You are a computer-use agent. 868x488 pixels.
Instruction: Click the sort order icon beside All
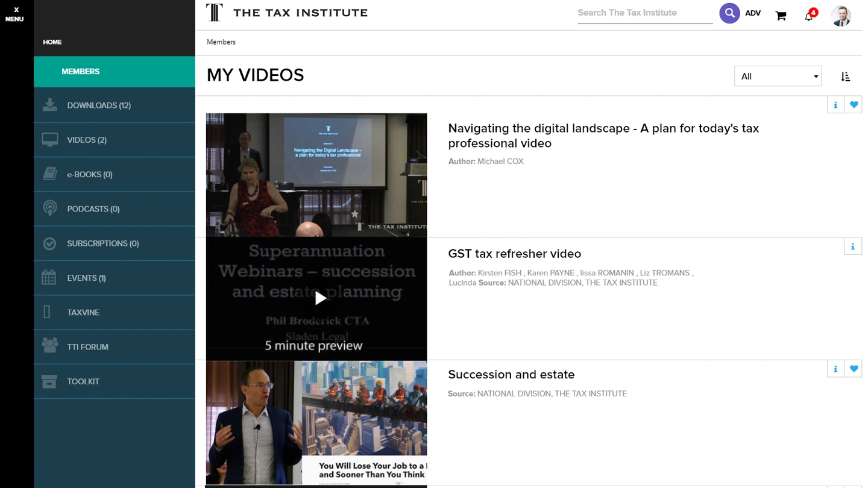coord(845,77)
